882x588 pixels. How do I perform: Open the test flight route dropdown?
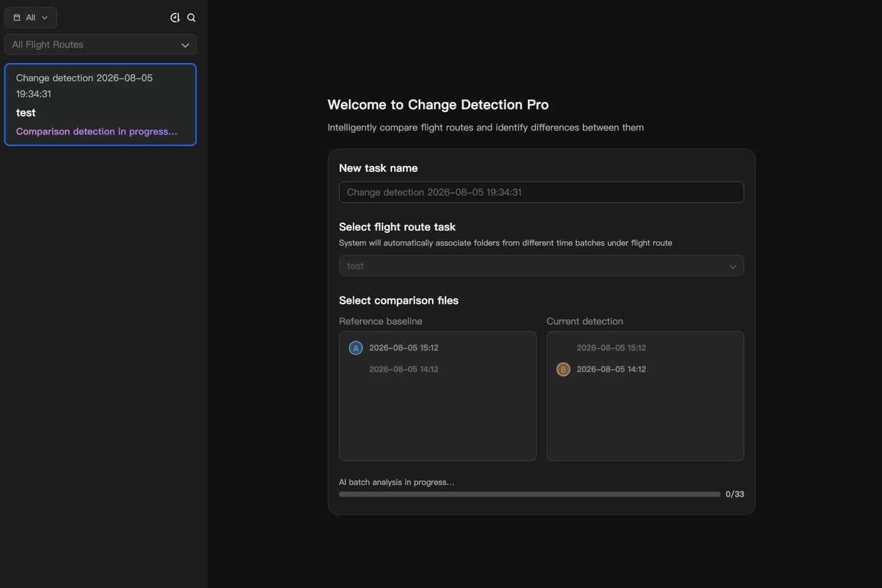(542, 266)
